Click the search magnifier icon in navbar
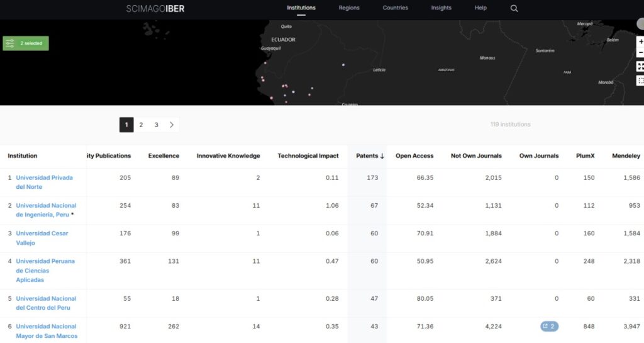Image resolution: width=644 pixels, height=343 pixels. [514, 8]
